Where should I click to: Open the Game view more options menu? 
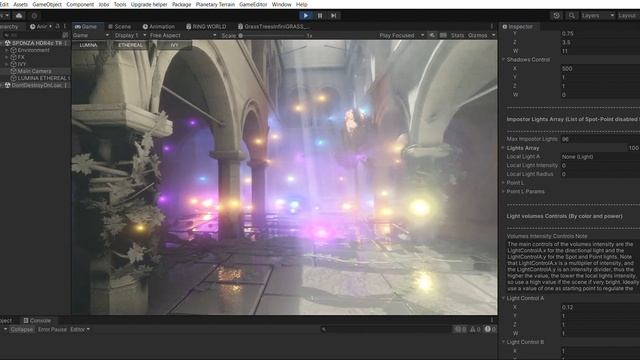click(492, 27)
